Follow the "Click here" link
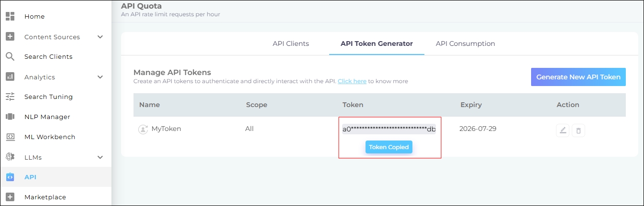The height and width of the screenshot is (206, 644). pos(352,81)
